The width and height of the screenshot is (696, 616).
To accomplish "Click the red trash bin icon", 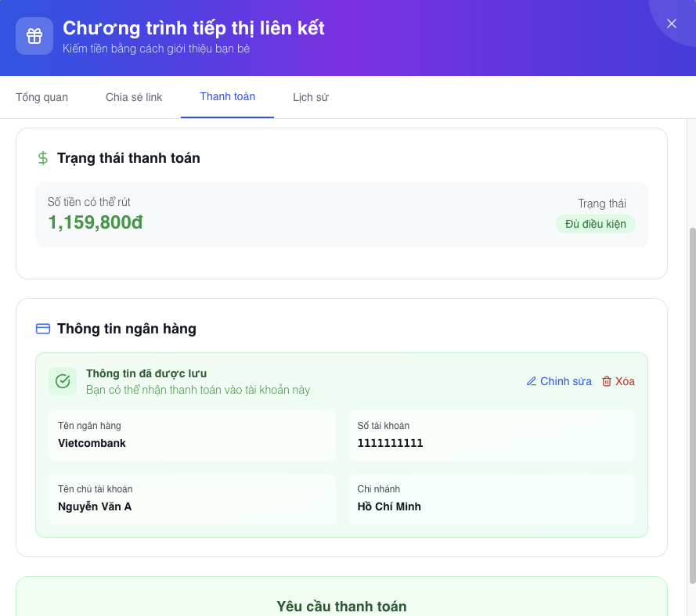I will click(607, 381).
